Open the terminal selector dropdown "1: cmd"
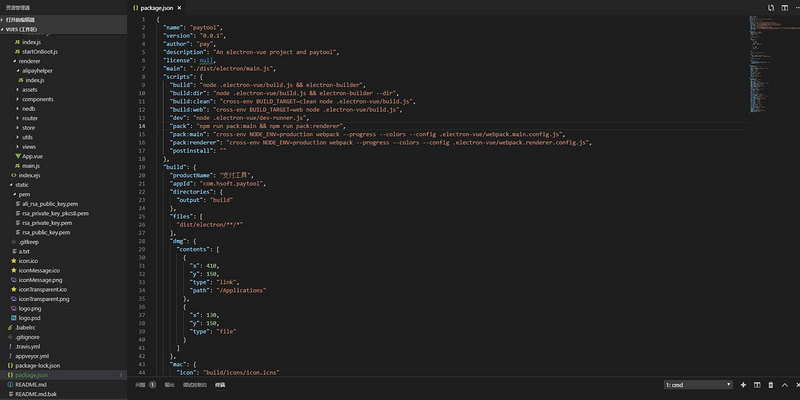 click(x=699, y=384)
